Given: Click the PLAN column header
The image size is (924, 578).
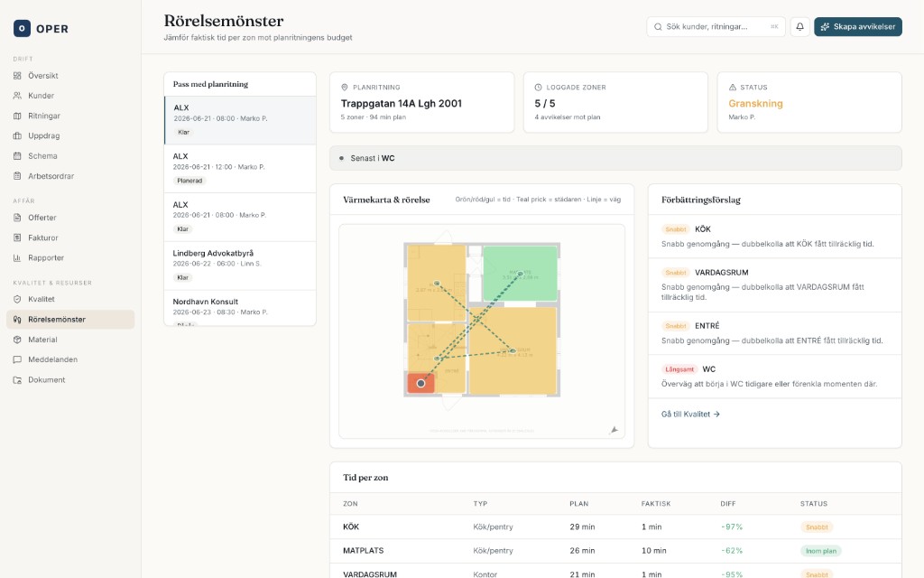Looking at the screenshot, I should 578,504.
